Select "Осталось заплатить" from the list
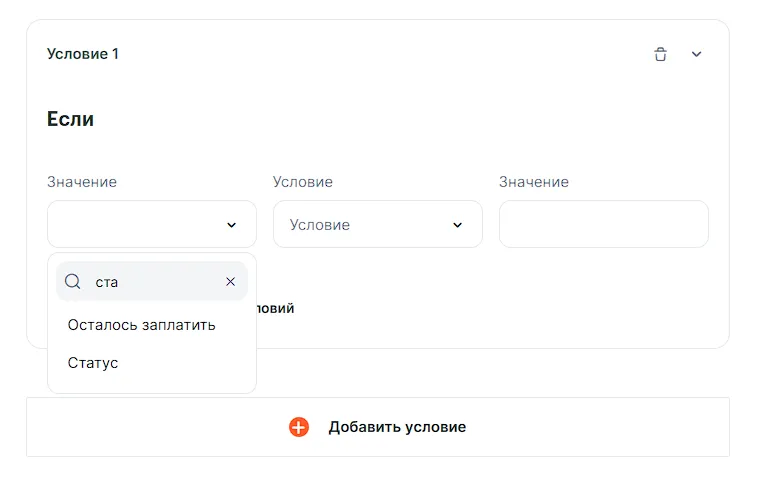The image size is (757, 487). pyautogui.click(x=141, y=325)
